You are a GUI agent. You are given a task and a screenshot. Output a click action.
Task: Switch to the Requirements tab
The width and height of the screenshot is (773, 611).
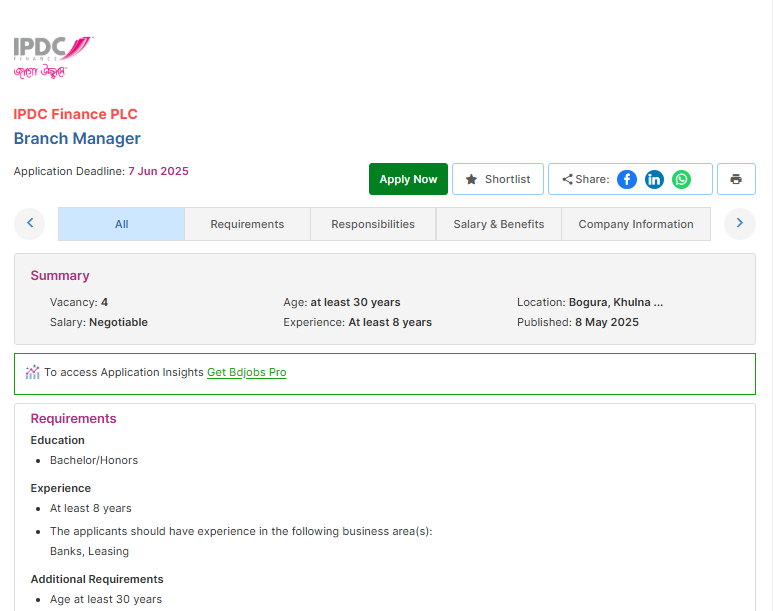pos(247,224)
